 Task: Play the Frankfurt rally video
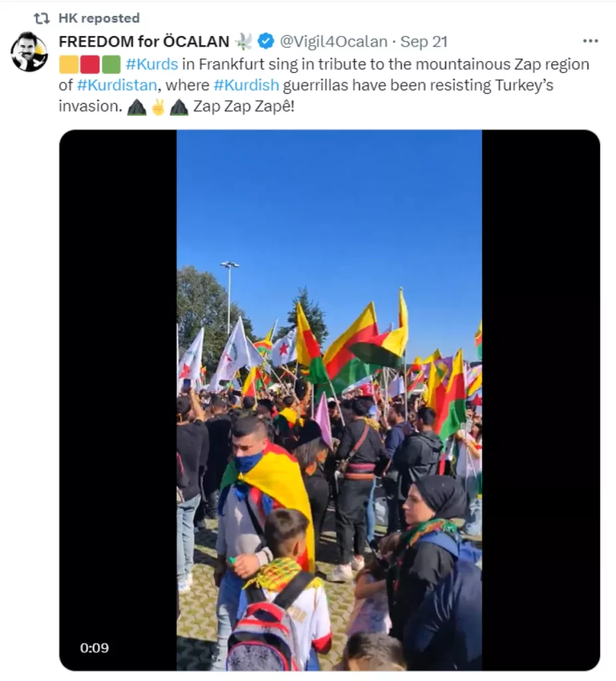pos(330,400)
